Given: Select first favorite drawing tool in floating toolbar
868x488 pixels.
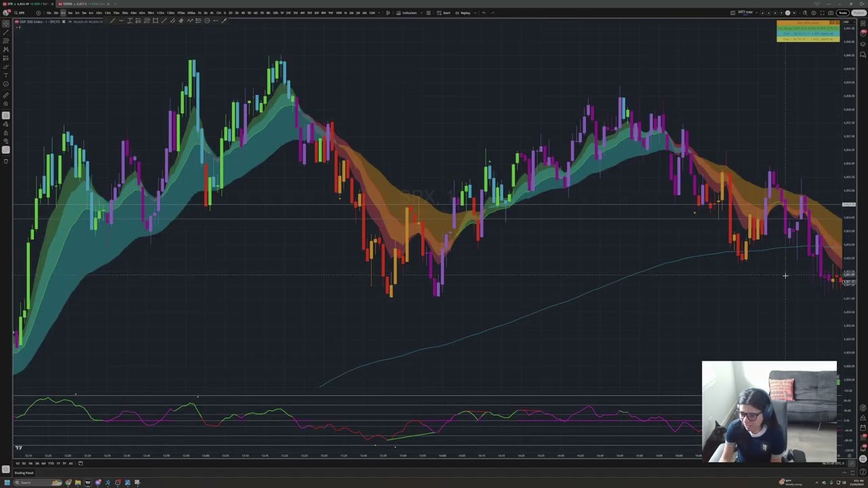Looking at the screenshot, I should 113,20.
